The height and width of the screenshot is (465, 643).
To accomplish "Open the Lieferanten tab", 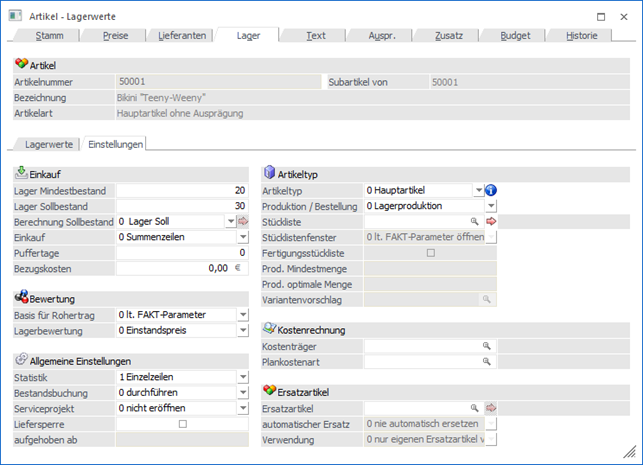I will click(x=183, y=35).
